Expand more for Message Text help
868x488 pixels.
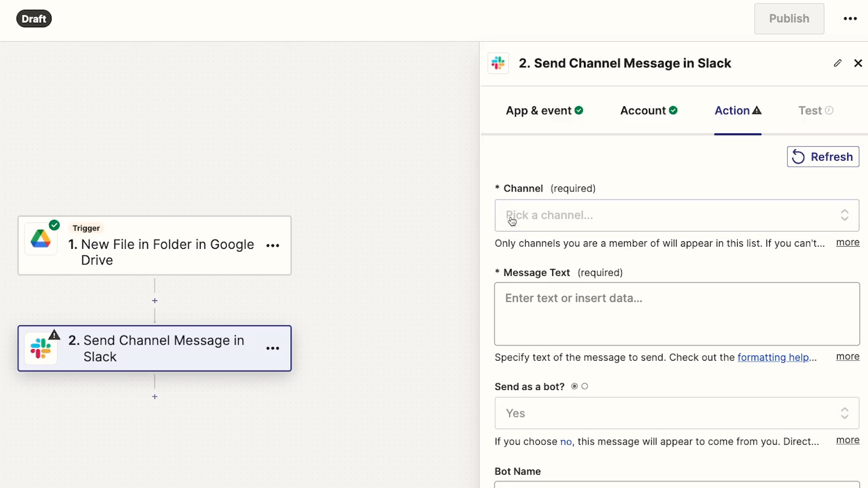click(x=847, y=356)
